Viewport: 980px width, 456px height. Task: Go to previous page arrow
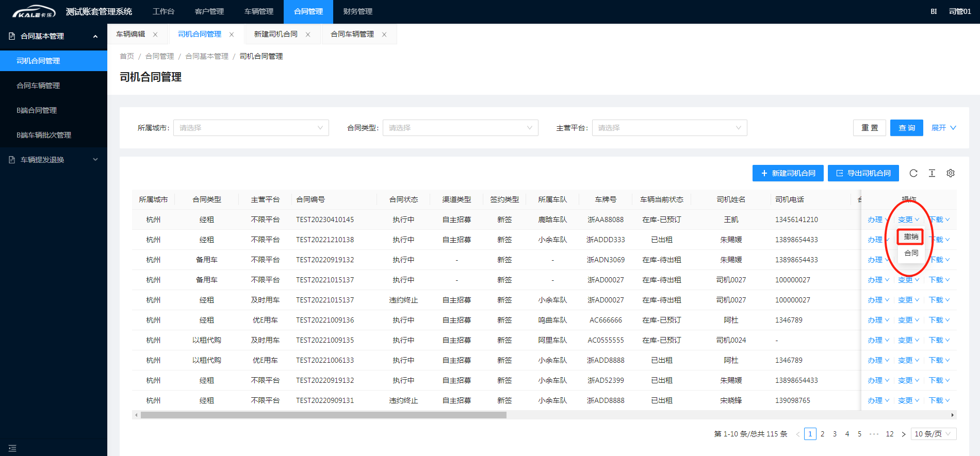pyautogui.click(x=797, y=434)
